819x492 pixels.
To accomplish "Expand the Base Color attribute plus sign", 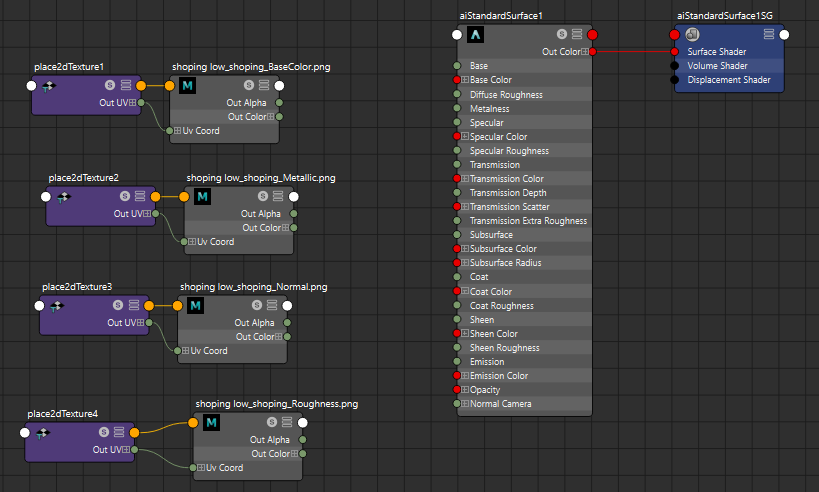I will (465, 80).
